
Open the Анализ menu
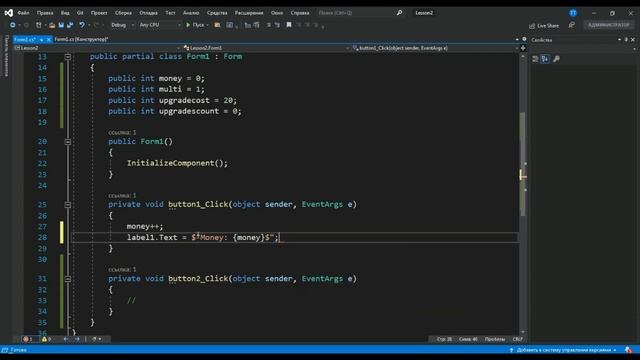coord(191,13)
